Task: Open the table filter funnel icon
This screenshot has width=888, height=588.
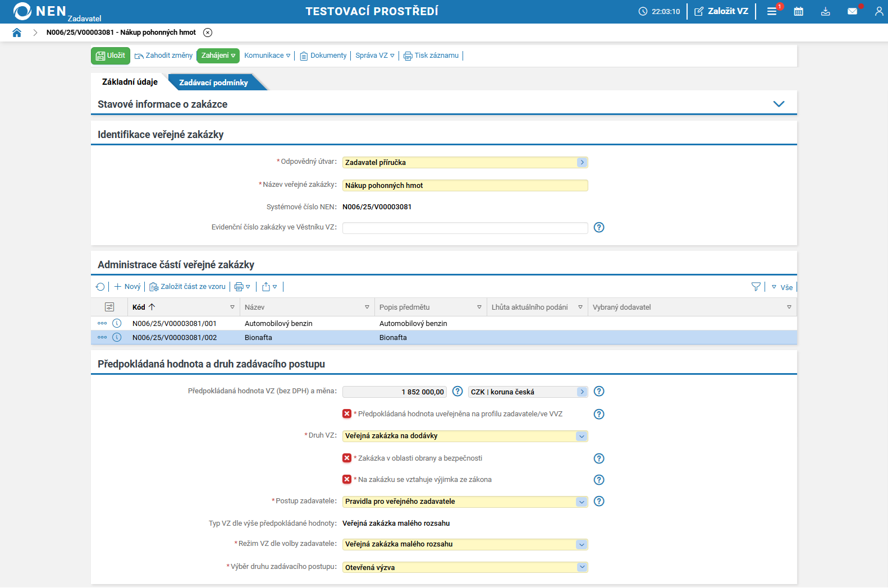Action: pos(756,287)
